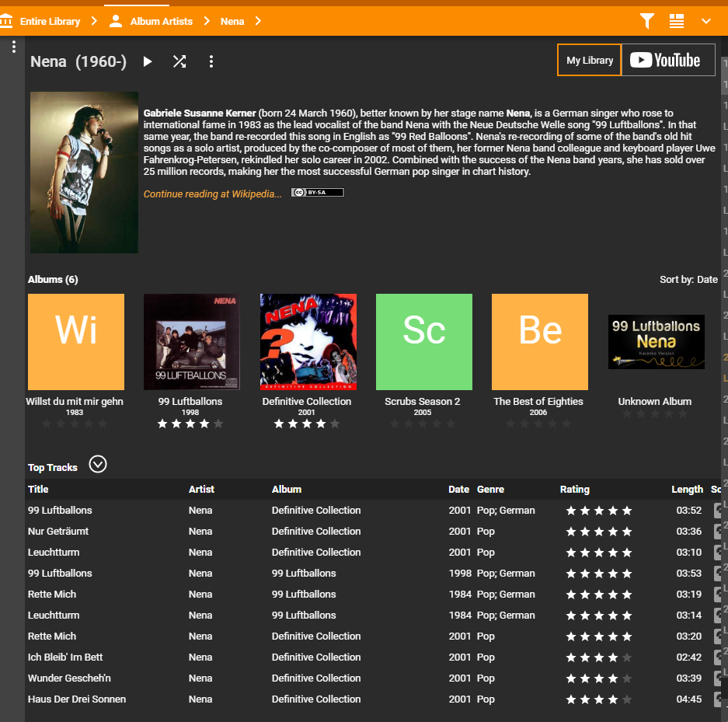728x722 pixels.
Task: Set the rating stars for Scrubs Season 2
Action: [x=423, y=424]
